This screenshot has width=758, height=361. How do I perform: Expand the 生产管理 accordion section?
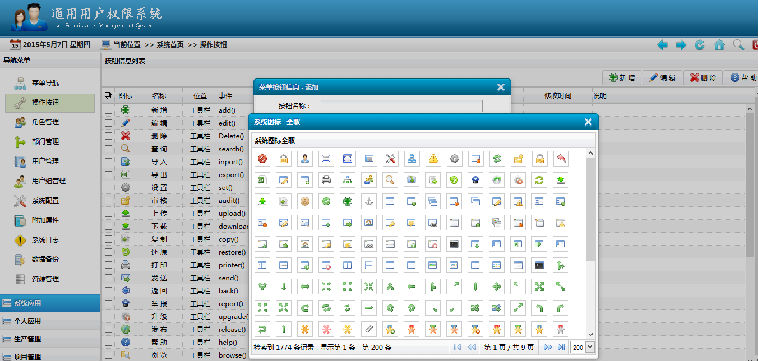pos(50,339)
